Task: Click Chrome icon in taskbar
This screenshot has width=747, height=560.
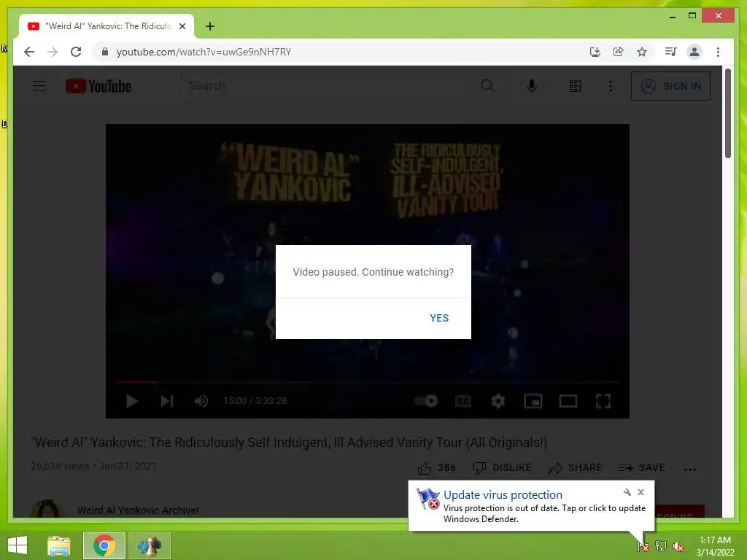Action: point(104,545)
